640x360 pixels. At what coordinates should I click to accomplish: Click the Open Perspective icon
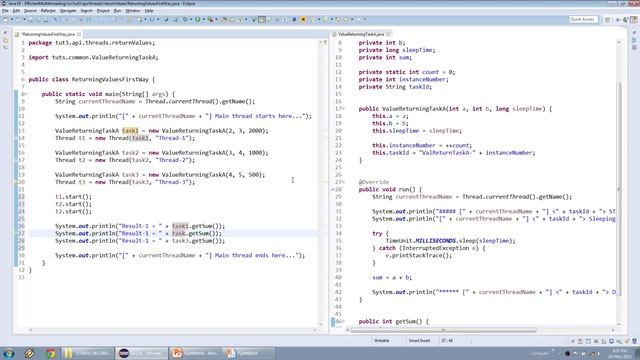pyautogui.click(x=607, y=20)
